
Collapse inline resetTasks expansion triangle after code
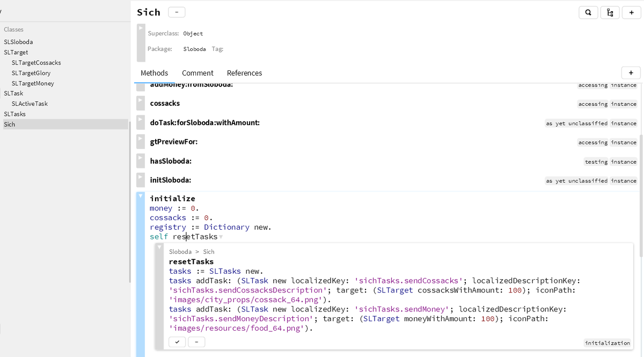221,237
